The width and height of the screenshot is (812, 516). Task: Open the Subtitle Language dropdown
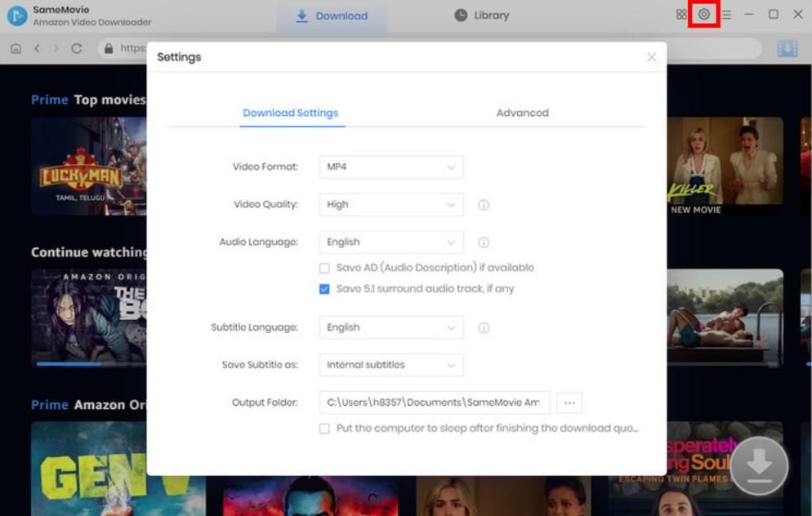coord(391,327)
